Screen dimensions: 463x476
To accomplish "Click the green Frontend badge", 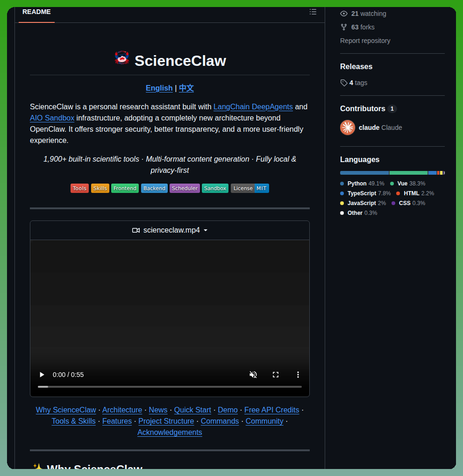I will coord(125,188).
